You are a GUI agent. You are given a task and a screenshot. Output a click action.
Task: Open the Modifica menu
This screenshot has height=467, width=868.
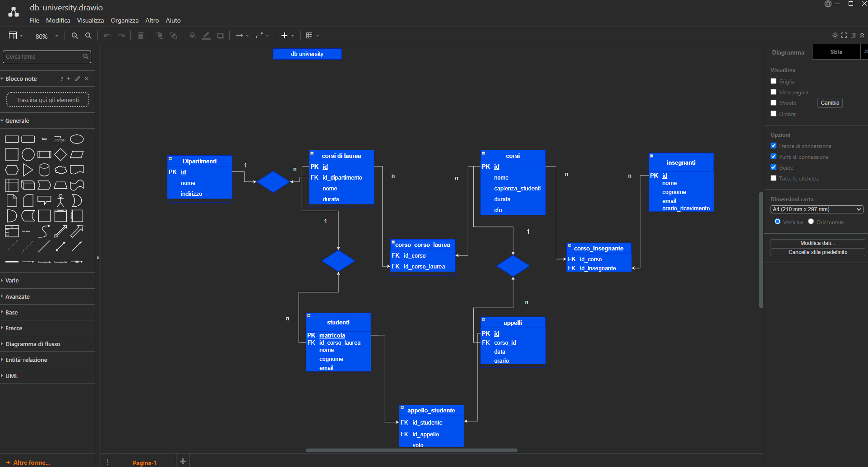[x=58, y=20]
